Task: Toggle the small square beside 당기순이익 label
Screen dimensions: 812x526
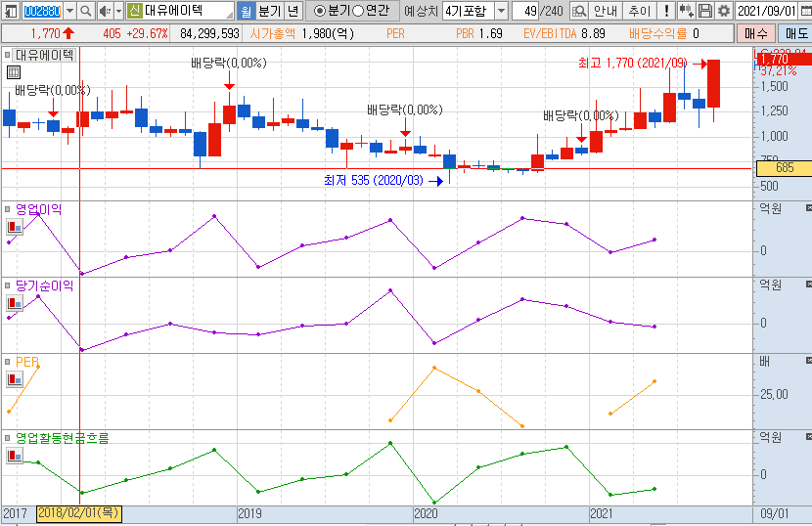Action: click(7, 285)
